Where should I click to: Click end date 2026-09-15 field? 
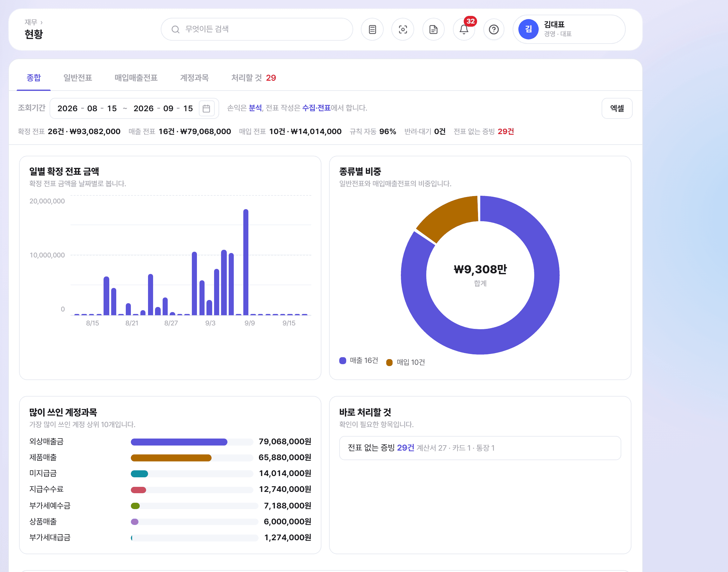point(163,108)
